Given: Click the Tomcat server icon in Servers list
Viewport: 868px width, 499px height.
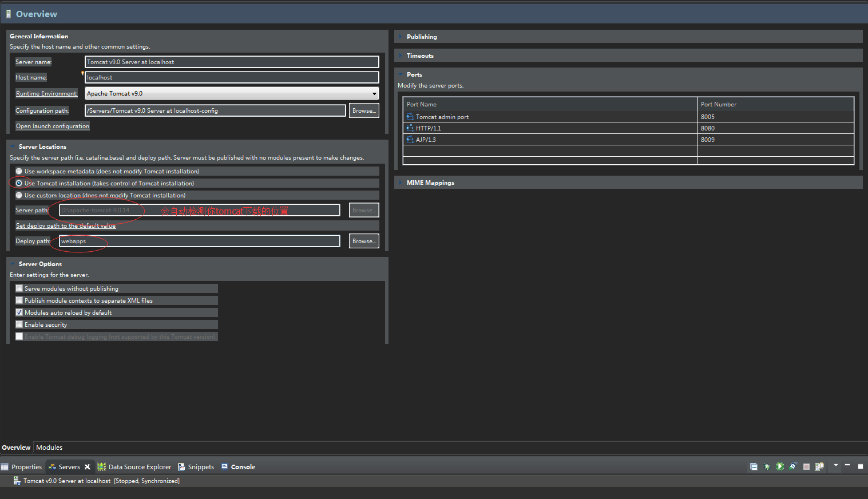Looking at the screenshot, I should click(17, 481).
